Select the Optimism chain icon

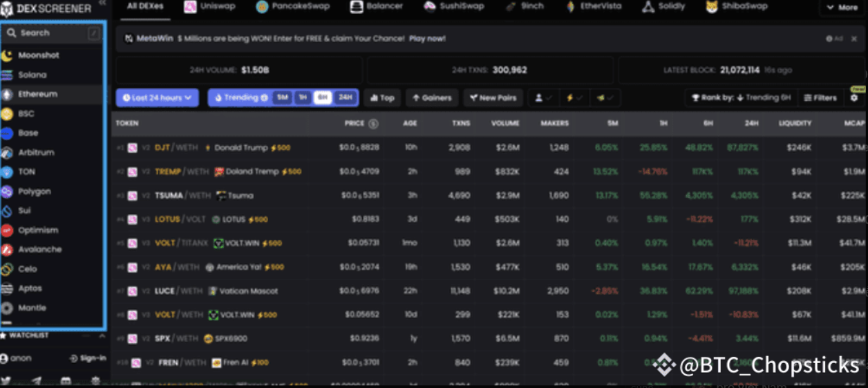pos(7,230)
